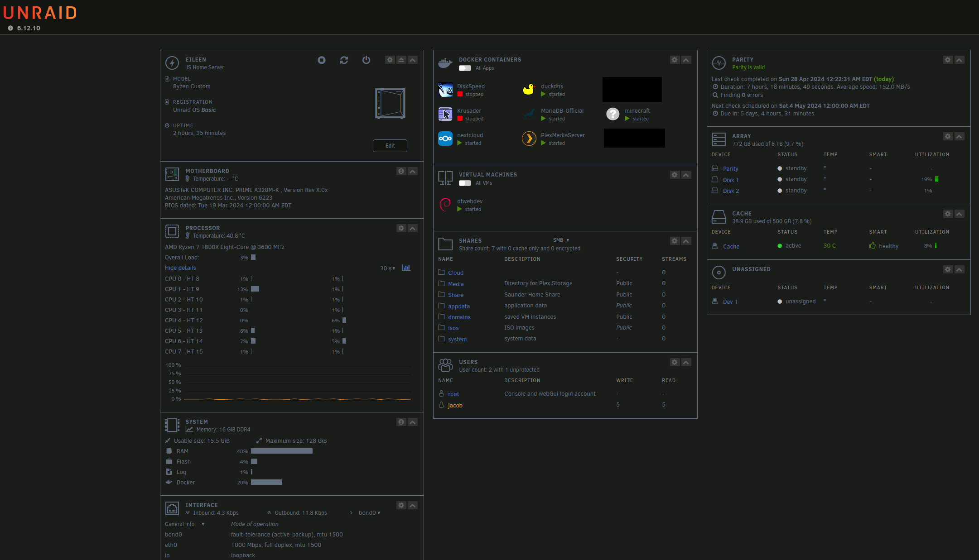
Task: Open the Media share link
Action: point(456,284)
